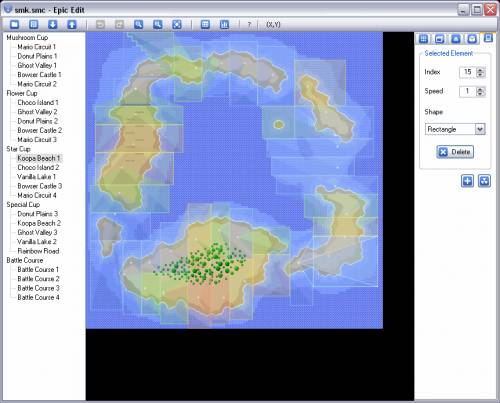Increase the Speed value with up arrow

(480, 89)
